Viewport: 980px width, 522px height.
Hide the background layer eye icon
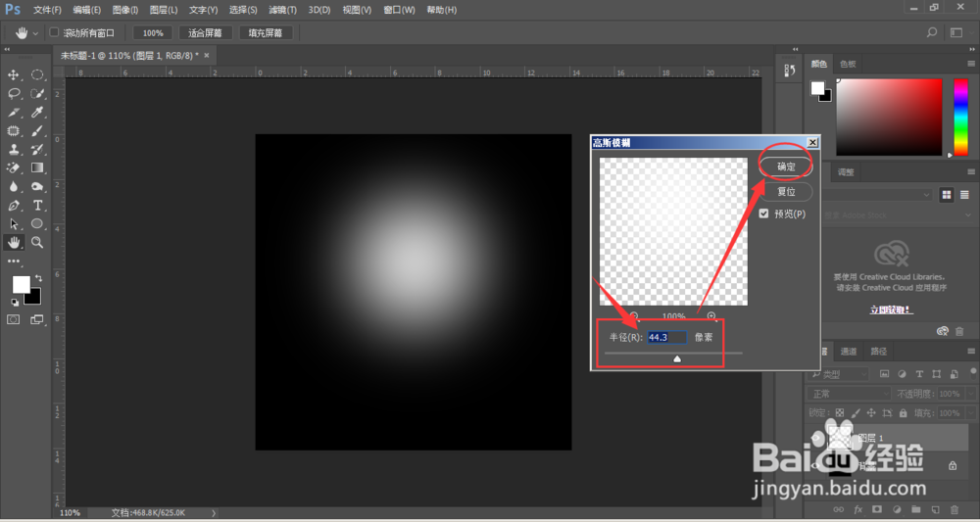[815, 466]
